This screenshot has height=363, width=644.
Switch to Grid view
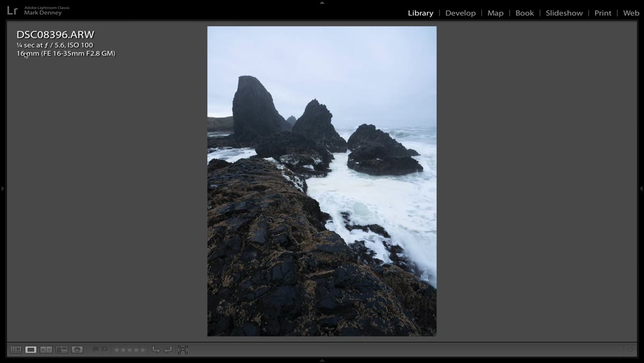[16, 350]
